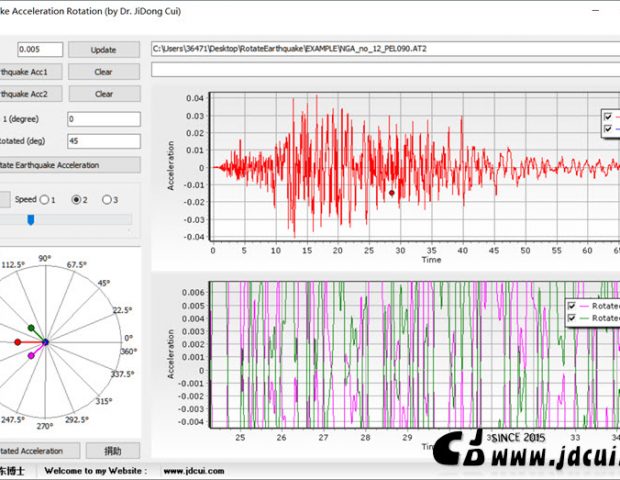Click the Update button
This screenshot has width=620, height=480.
tap(103, 49)
